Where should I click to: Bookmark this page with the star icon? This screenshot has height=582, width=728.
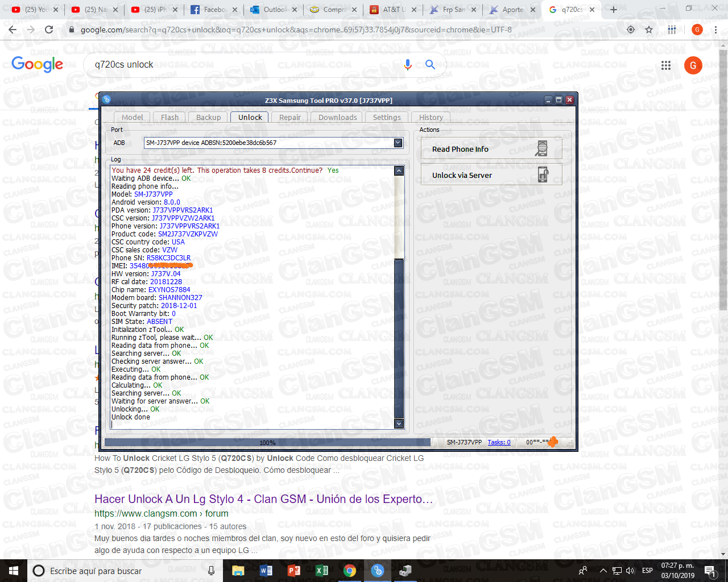point(649,30)
